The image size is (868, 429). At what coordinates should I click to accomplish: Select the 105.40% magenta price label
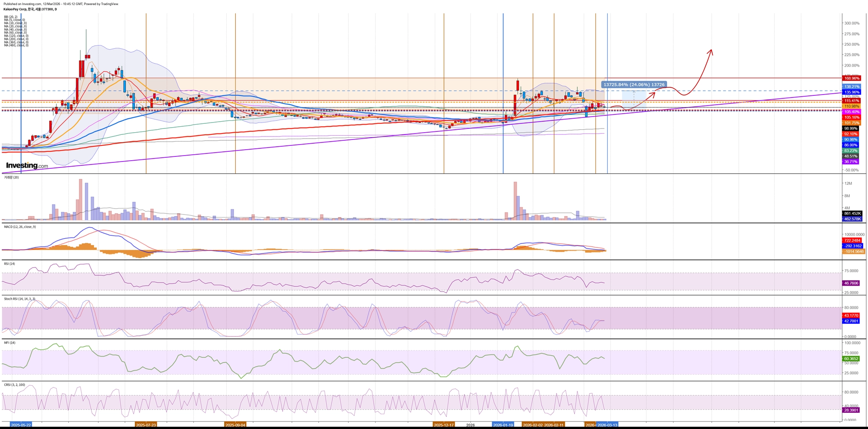coord(851,111)
